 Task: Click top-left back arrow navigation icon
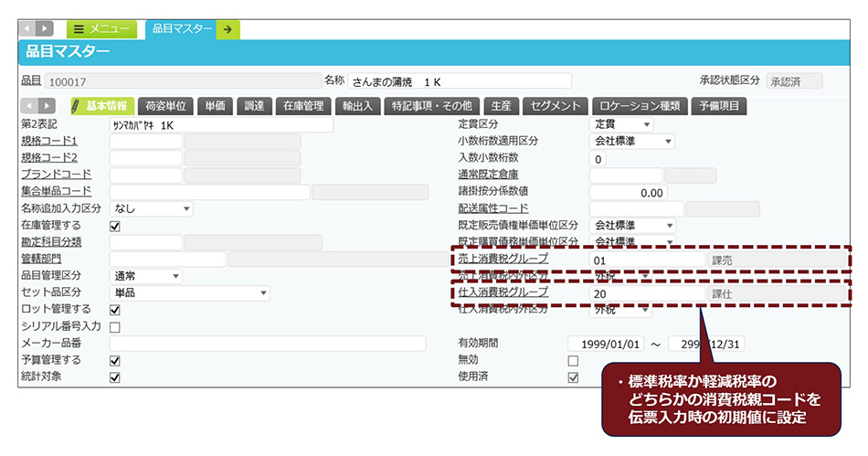26,29
